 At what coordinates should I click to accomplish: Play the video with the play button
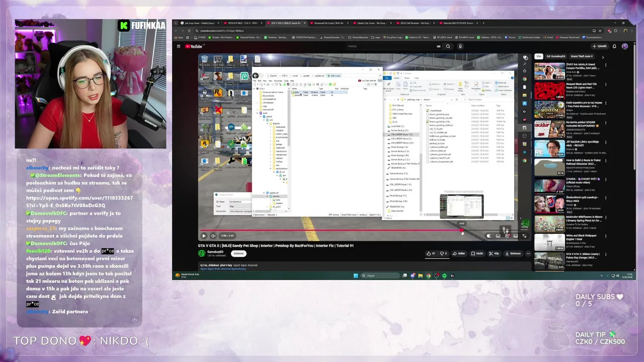[x=204, y=236]
